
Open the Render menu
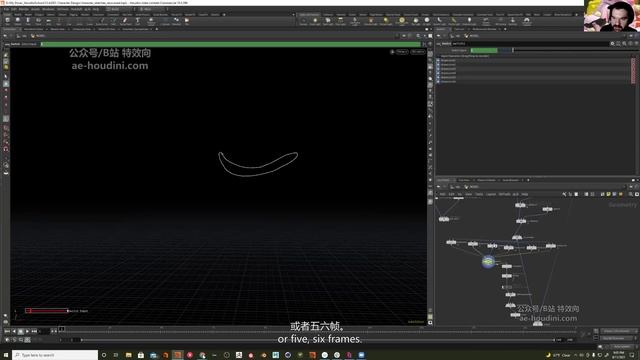click(x=24, y=9)
